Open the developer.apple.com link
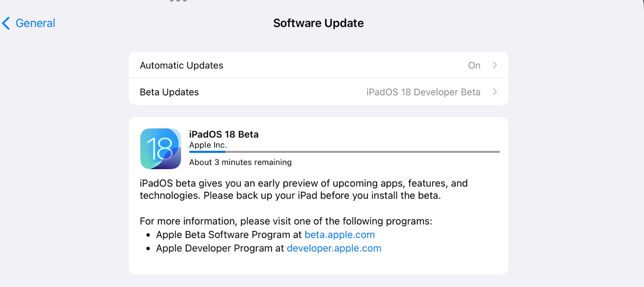 click(x=334, y=248)
